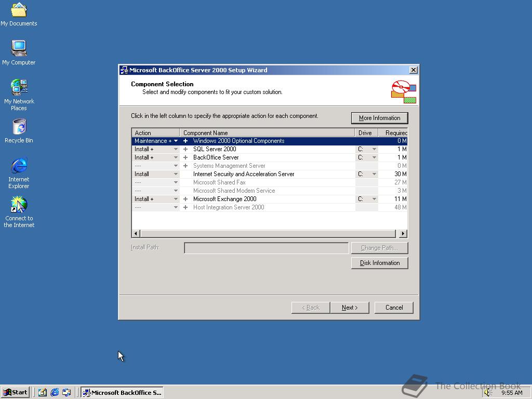
Task: Open action dropdown for Microsoft Shared Fax
Action: (176, 182)
